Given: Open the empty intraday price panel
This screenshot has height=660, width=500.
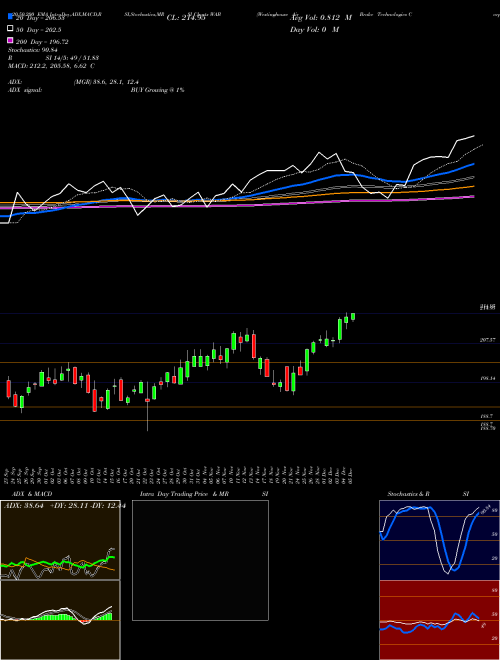Looking at the screenshot, I should click(200, 560).
